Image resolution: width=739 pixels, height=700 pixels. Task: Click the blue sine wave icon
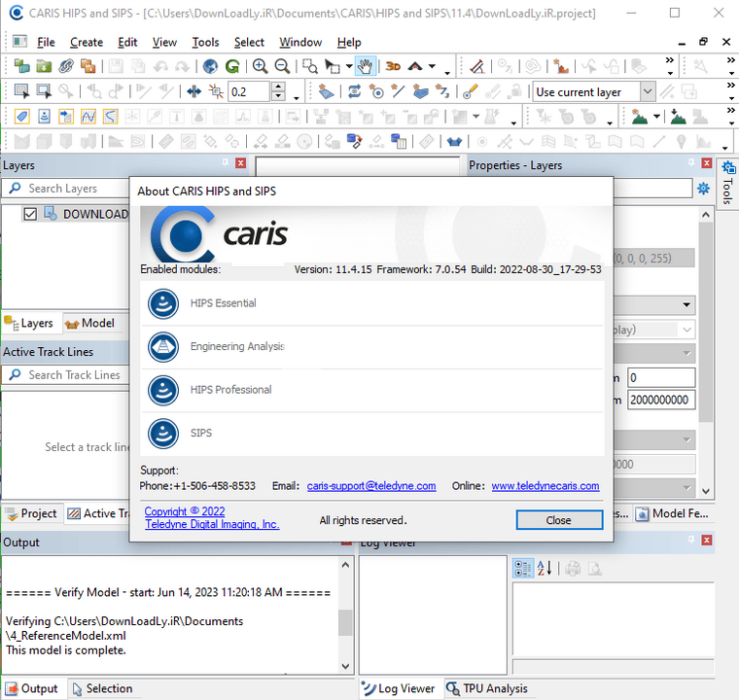click(x=88, y=117)
